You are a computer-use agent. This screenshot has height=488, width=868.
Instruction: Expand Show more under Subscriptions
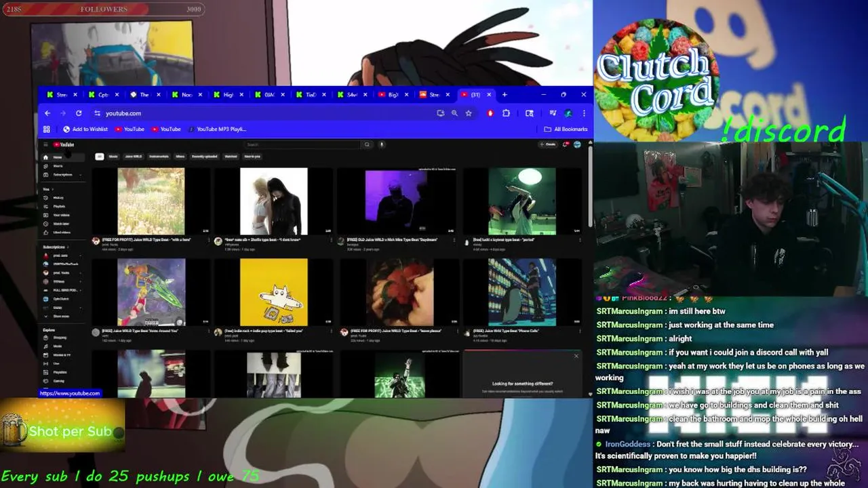coord(62,316)
